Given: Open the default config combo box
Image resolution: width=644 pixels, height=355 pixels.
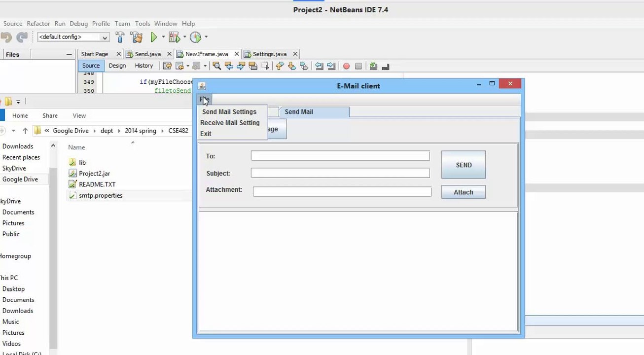Looking at the screenshot, I should tap(73, 37).
